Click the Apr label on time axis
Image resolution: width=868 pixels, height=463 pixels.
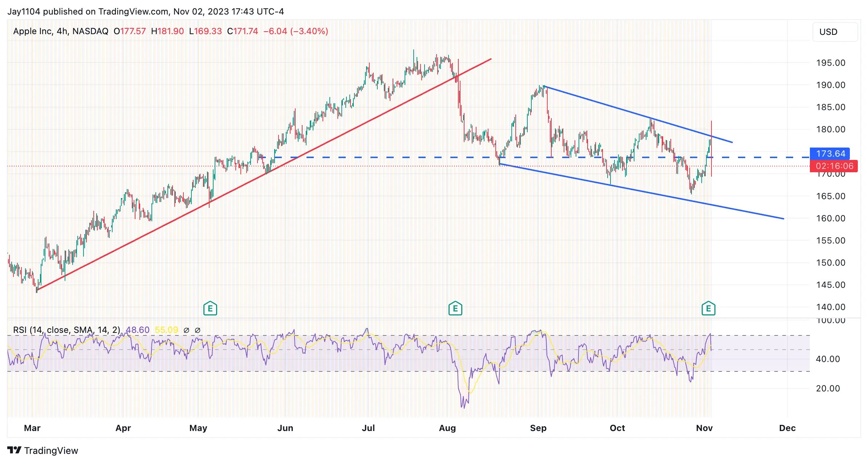click(x=123, y=428)
